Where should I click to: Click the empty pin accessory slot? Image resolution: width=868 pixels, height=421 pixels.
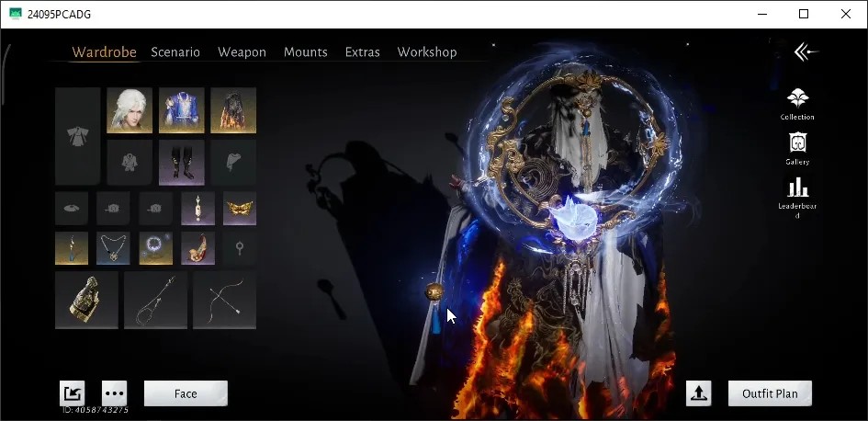(240, 248)
